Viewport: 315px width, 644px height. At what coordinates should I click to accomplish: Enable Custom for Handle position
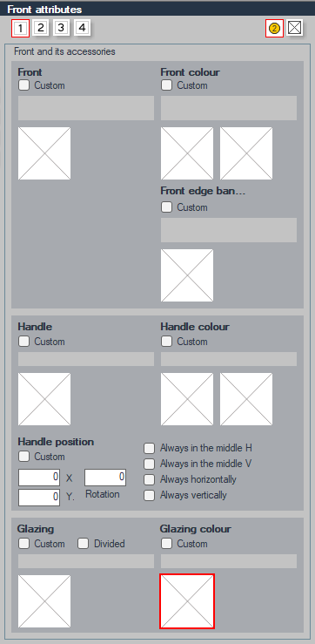coord(24,457)
